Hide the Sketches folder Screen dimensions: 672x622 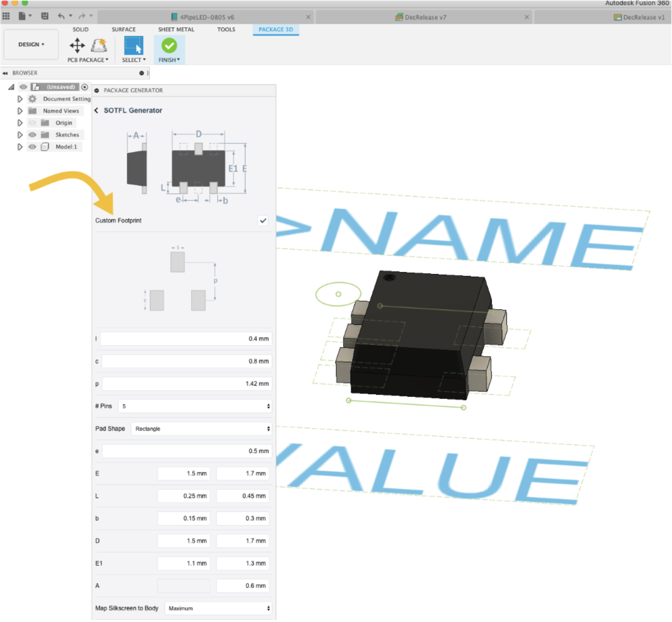pos(33,135)
